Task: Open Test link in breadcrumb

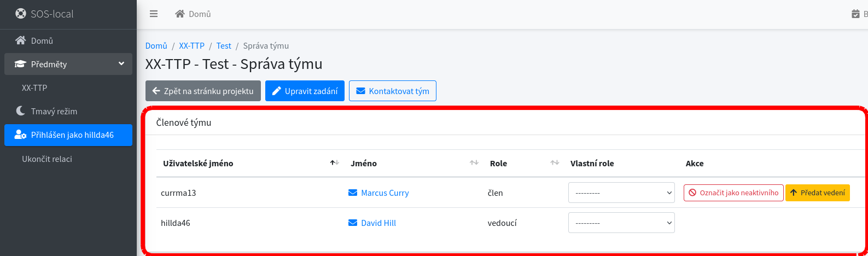Action: point(224,46)
